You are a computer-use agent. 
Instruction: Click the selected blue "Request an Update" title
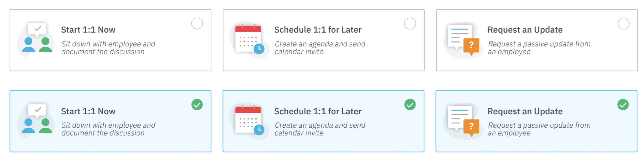pyautogui.click(x=525, y=111)
